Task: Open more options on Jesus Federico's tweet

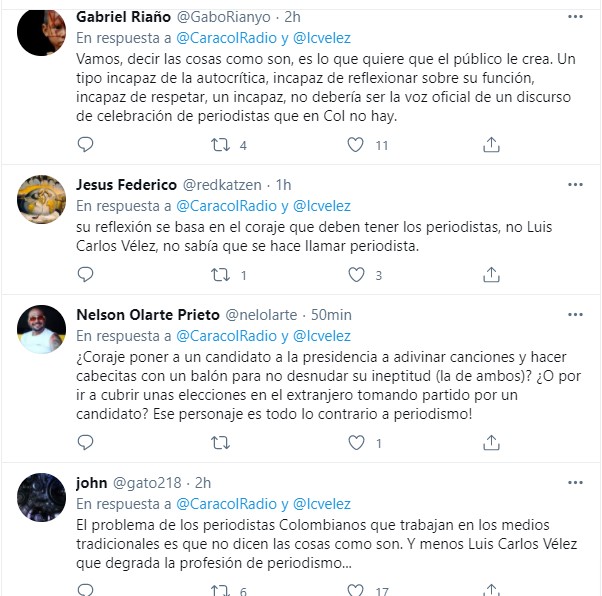Action: 575,184
